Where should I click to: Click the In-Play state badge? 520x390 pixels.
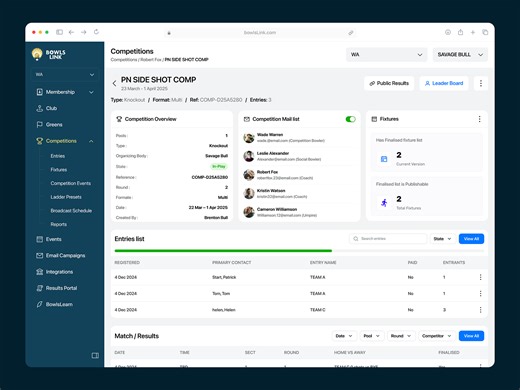219,166
